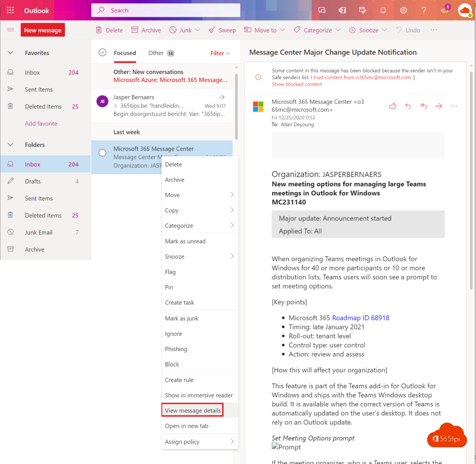The image size is (476, 464).
Task: Open the Drafts folder
Action: [46, 181]
